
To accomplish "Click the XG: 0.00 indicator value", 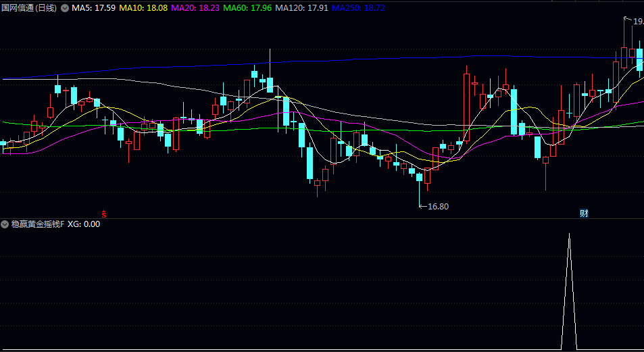I will click(x=84, y=224).
